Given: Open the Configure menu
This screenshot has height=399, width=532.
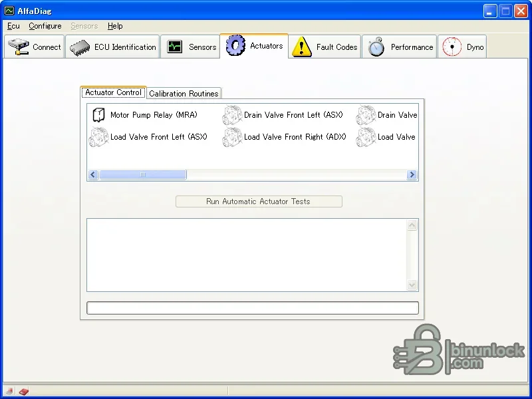Looking at the screenshot, I should coord(45,26).
